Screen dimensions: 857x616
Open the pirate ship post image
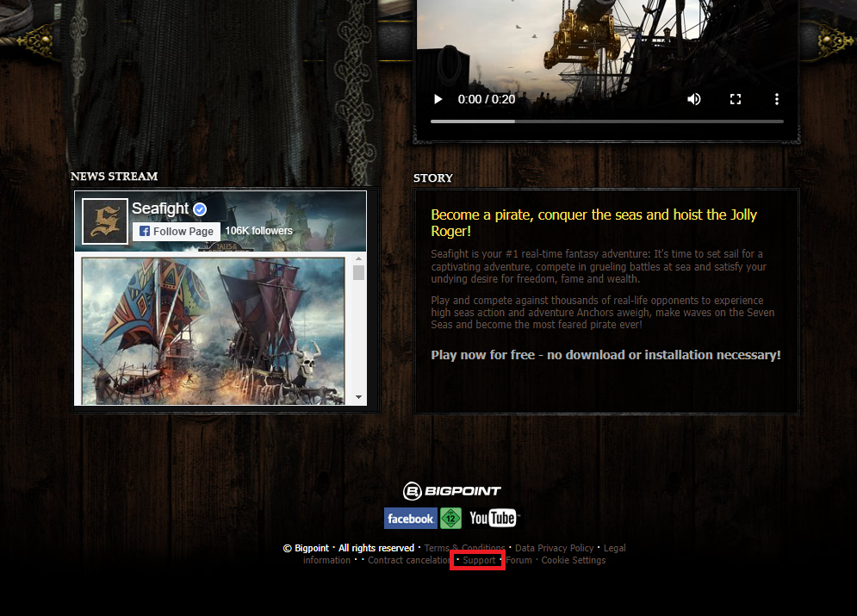pyautogui.click(x=213, y=329)
